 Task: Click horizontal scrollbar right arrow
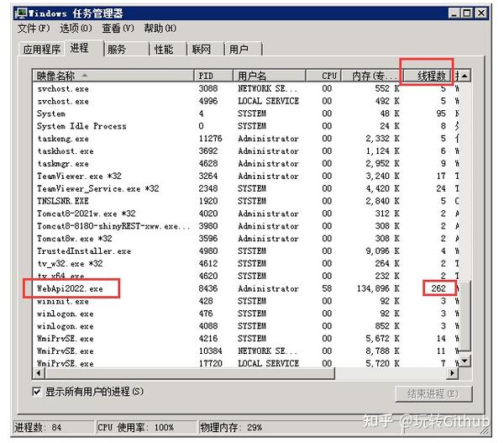pyautogui.click(x=453, y=373)
